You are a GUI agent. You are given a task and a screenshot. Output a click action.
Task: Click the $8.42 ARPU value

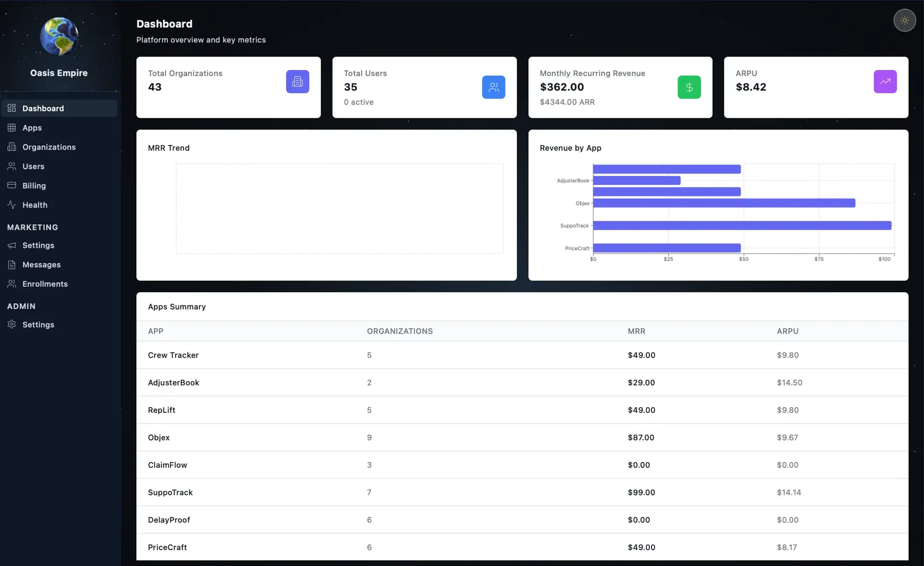pyautogui.click(x=751, y=87)
